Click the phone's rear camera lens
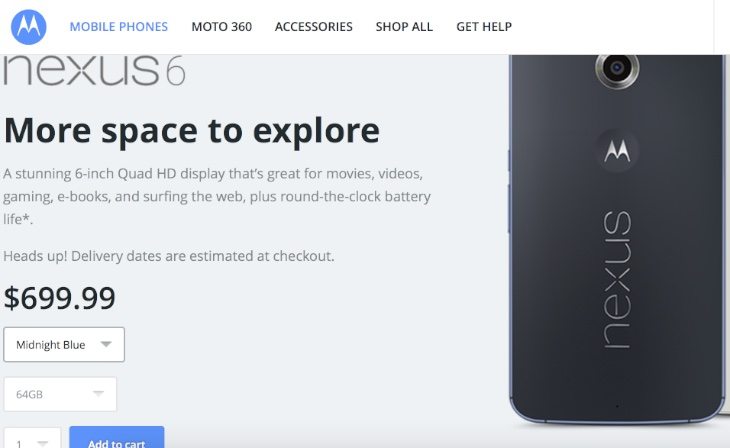The width and height of the screenshot is (730, 448). [617, 69]
